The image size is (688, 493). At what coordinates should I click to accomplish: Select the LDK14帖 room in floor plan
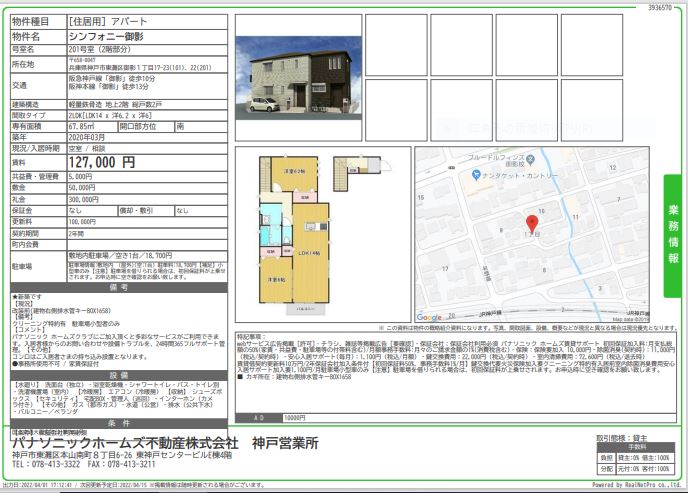point(311,253)
